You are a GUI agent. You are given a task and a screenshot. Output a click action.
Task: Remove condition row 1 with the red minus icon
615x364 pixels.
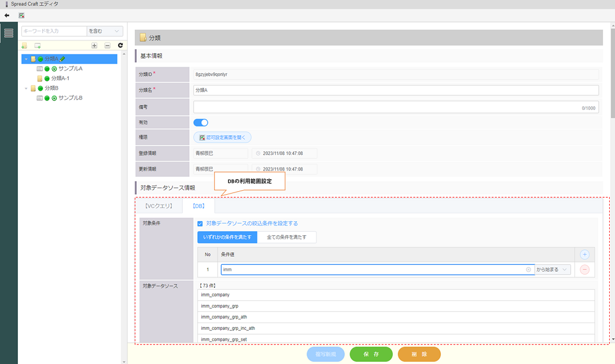pyautogui.click(x=584, y=269)
